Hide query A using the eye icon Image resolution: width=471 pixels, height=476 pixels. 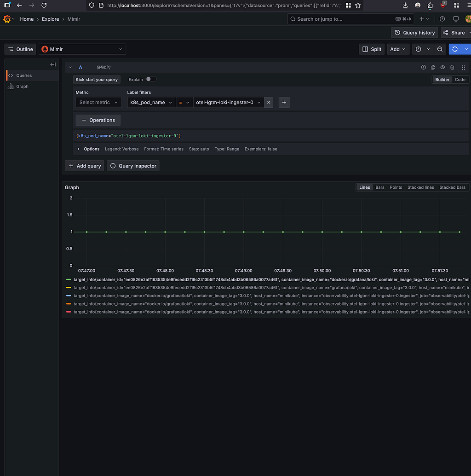442,67
